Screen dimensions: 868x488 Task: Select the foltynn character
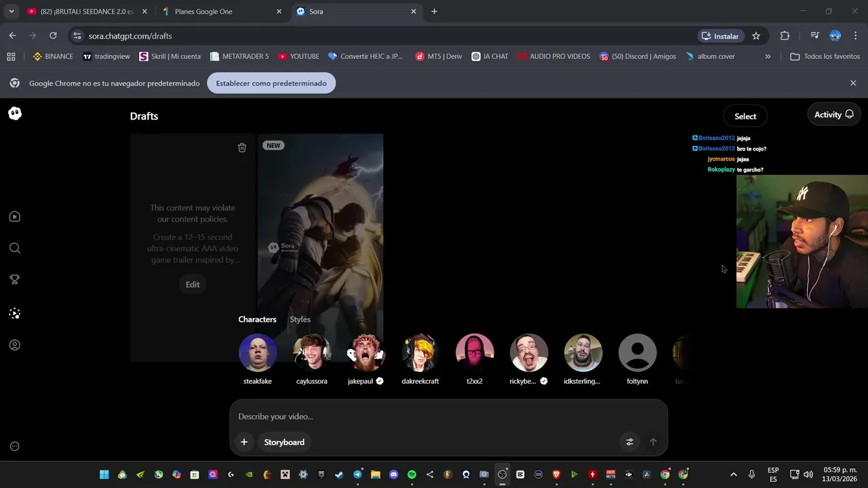[637, 359]
